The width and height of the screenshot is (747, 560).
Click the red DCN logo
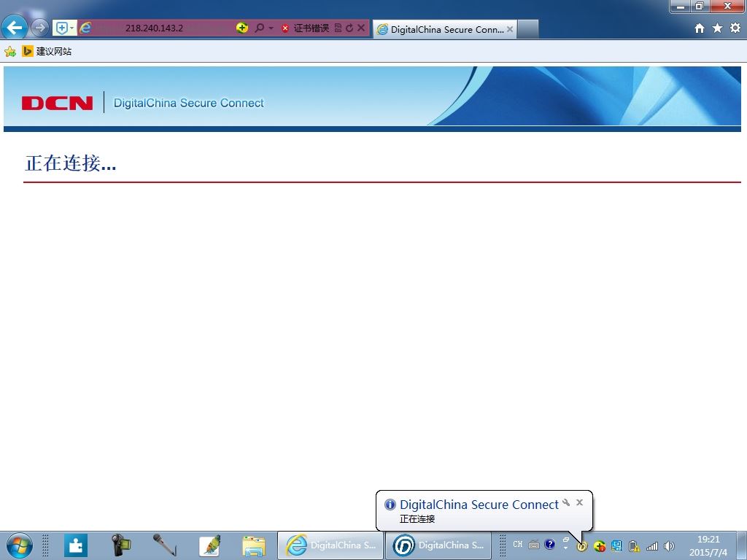(x=57, y=103)
